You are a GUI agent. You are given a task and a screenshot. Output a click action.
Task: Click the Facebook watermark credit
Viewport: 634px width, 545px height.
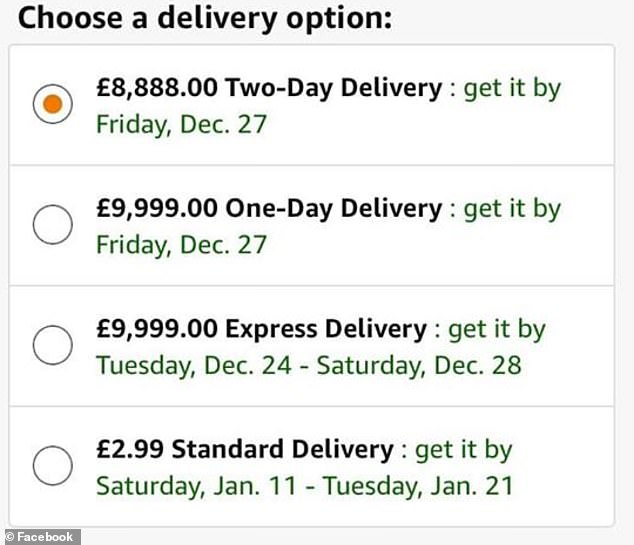tap(40, 537)
